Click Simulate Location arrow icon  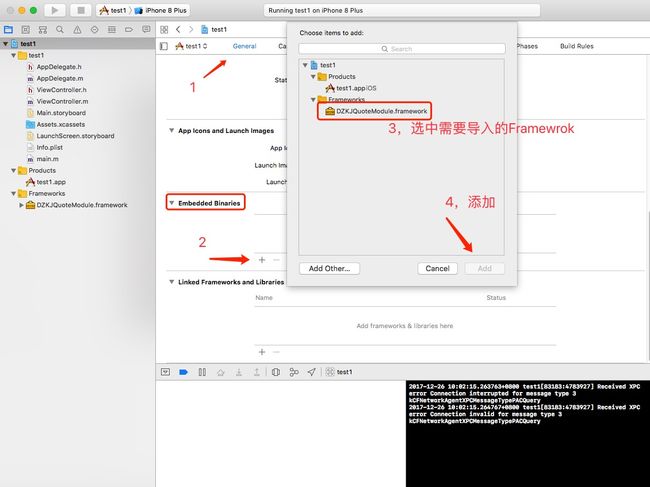coord(312,372)
